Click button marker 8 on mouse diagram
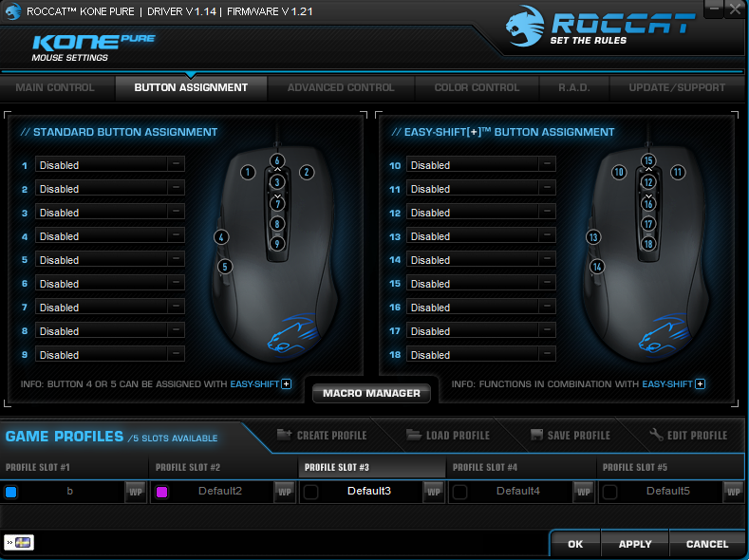Image resolution: width=749 pixels, height=560 pixels. [x=277, y=224]
